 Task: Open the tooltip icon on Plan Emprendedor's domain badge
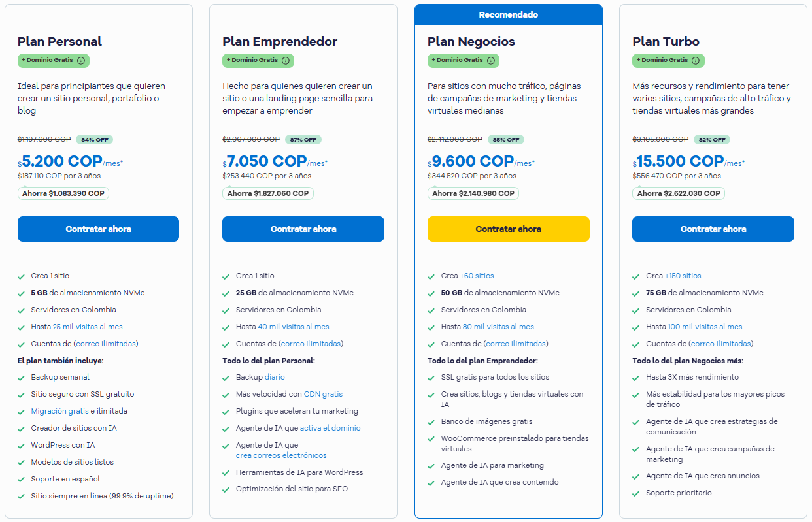(285, 61)
